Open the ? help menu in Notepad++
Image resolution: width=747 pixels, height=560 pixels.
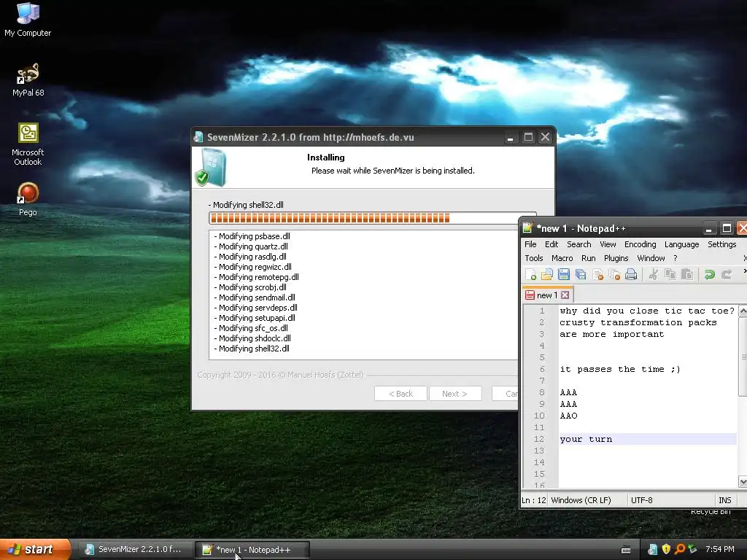point(675,258)
